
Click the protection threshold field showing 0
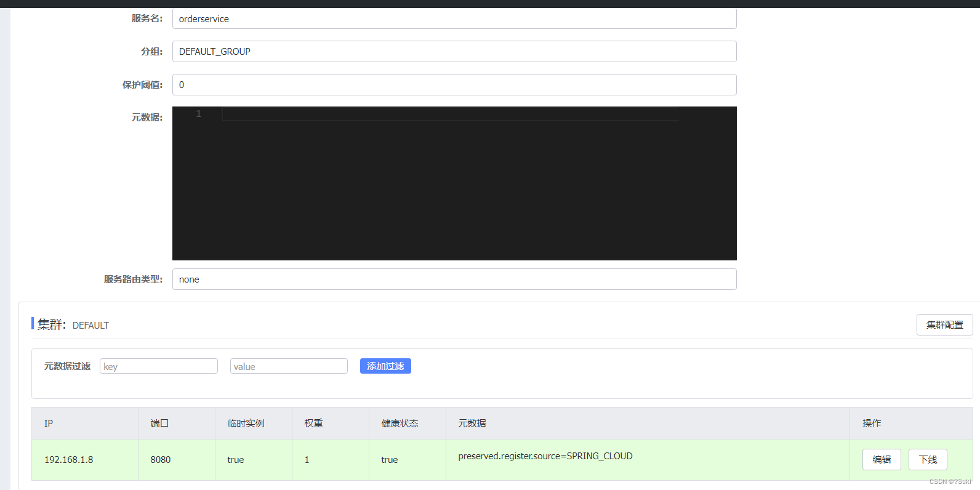click(454, 85)
